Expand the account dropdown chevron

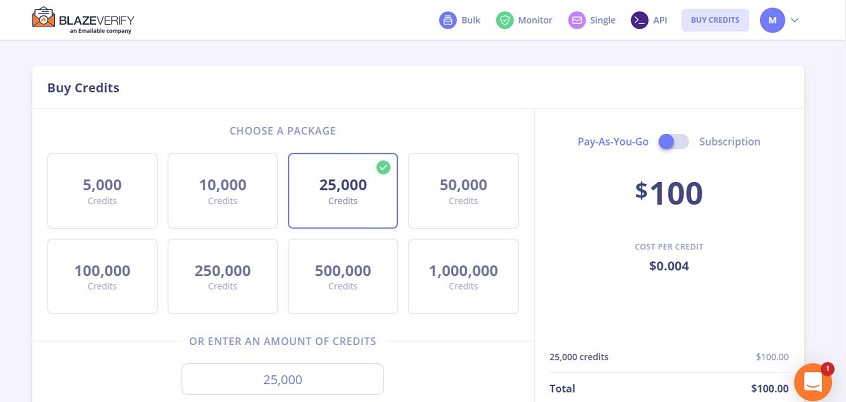795,20
